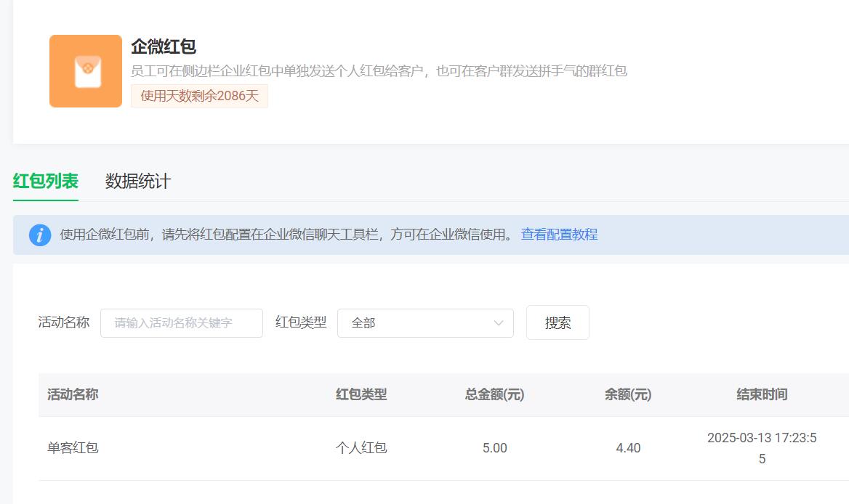Image resolution: width=849 pixels, height=504 pixels.
Task: Click the 2025-03-13 end time cell
Action: point(762,448)
